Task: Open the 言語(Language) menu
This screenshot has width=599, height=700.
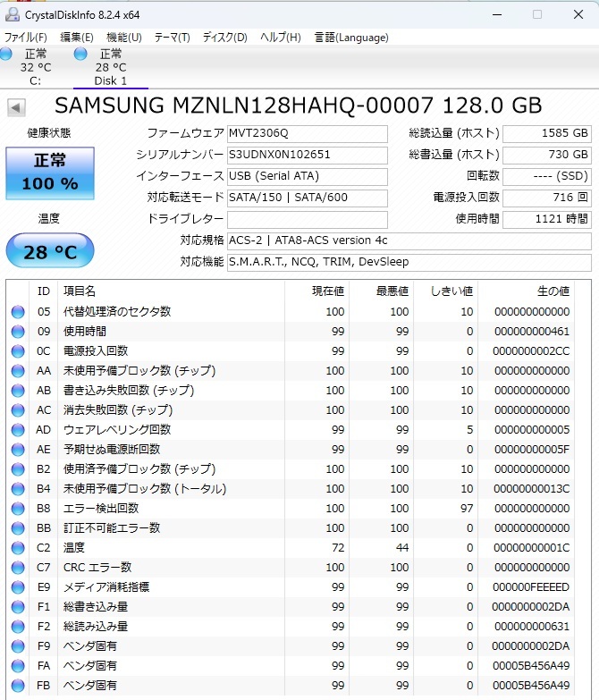Action: [x=351, y=37]
